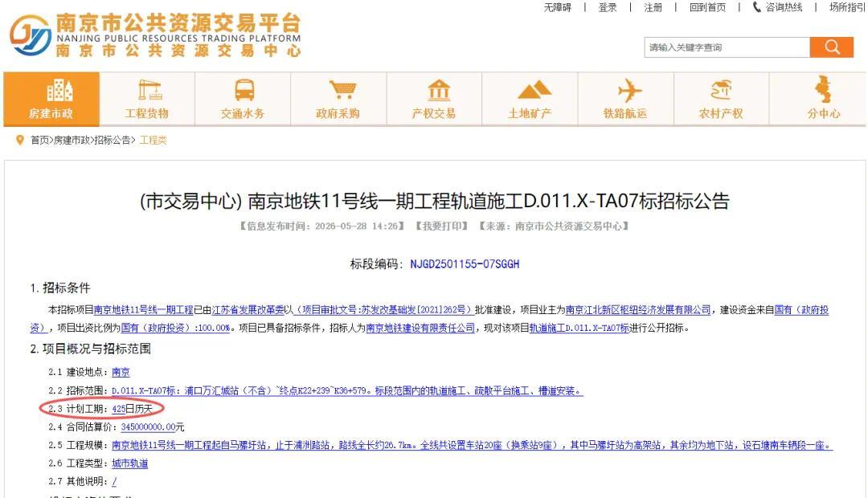The image size is (868, 498).
Task: Click the 信息发布时间 publish date text
Action: point(322,226)
